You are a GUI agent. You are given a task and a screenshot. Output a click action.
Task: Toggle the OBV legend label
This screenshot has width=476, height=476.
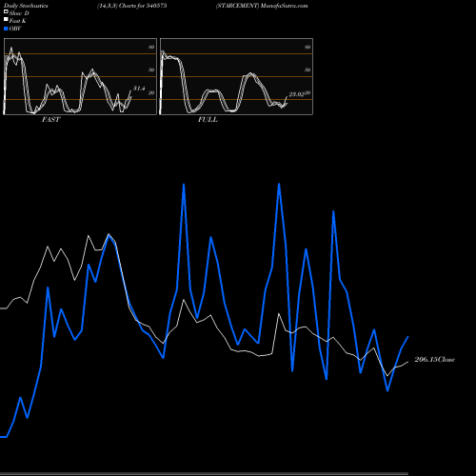tap(15, 29)
